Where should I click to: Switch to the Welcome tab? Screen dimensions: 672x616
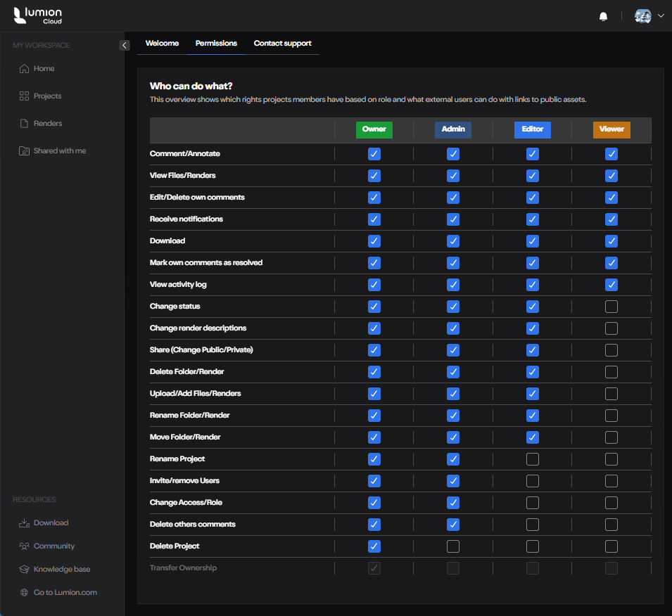pyautogui.click(x=162, y=44)
